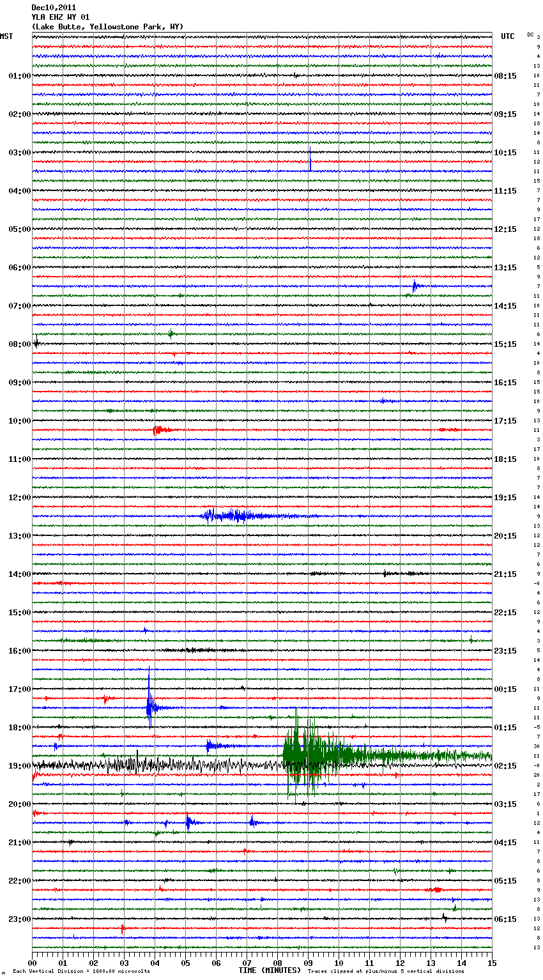543x980 pixels.
Task: Click the 08:15 UTC time label
Action: pos(505,76)
